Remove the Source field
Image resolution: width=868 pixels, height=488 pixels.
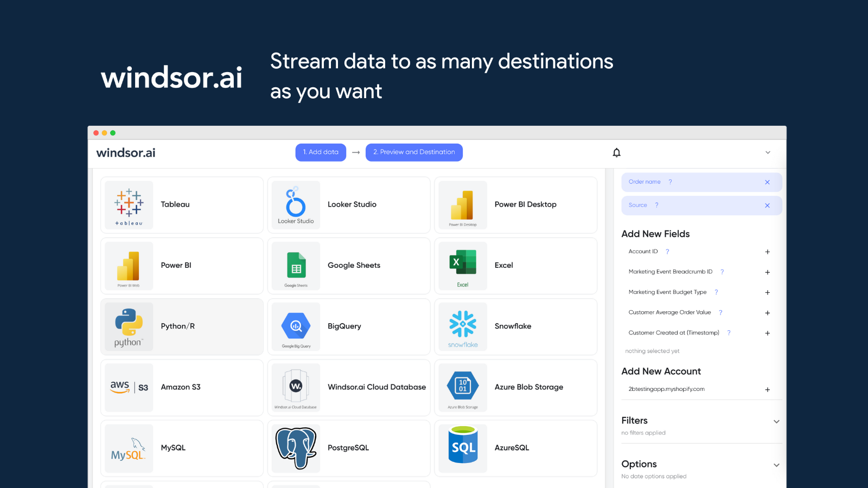768,206
